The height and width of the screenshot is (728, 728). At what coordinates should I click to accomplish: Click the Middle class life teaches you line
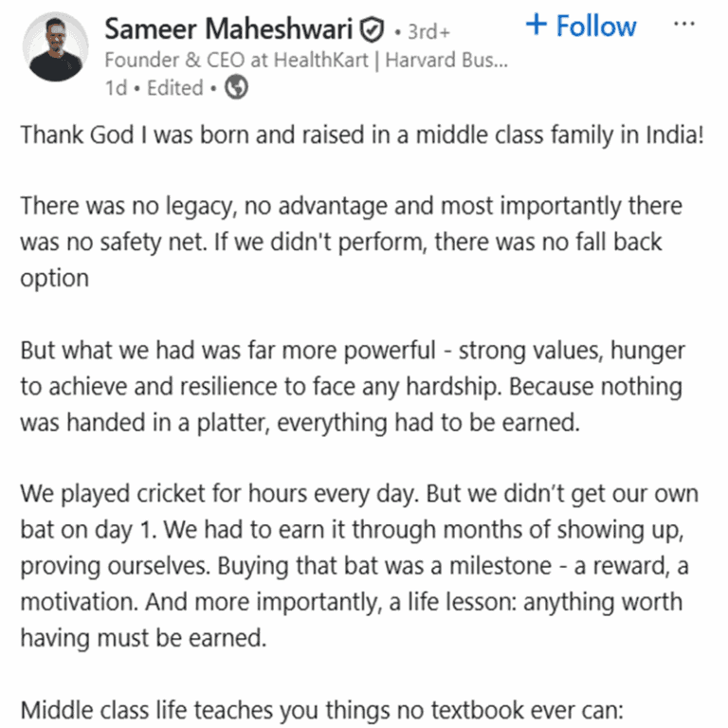321,710
